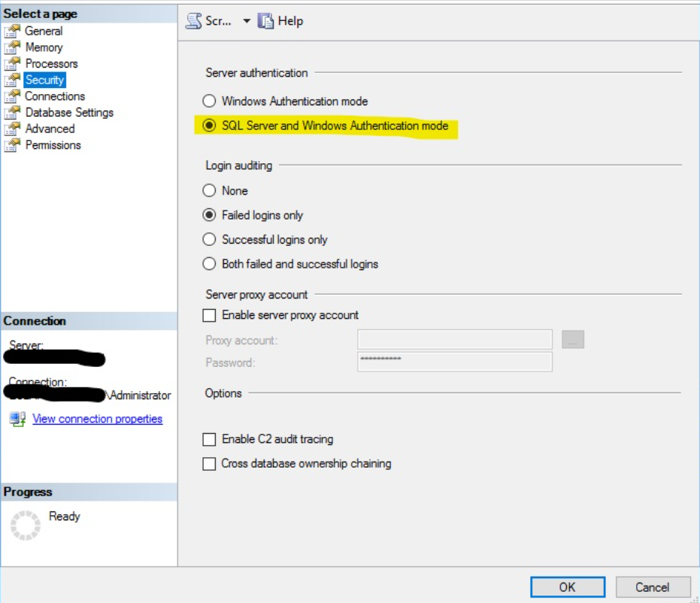Choose Both failed and successful logins
This screenshot has height=603, width=700.
coord(209,264)
